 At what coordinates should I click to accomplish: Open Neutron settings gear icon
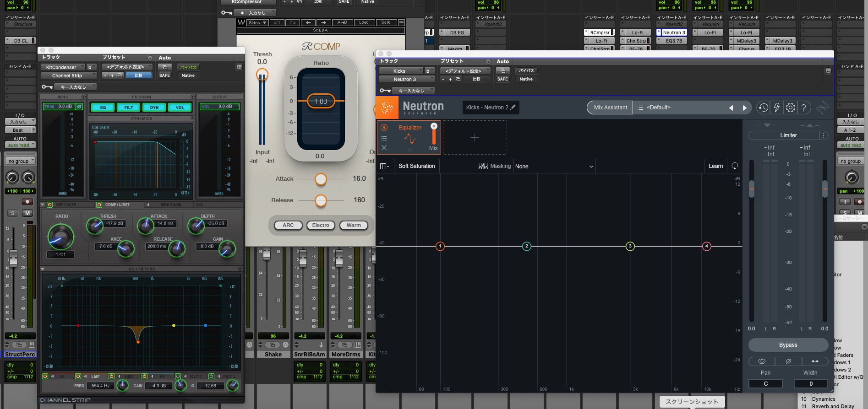(791, 108)
